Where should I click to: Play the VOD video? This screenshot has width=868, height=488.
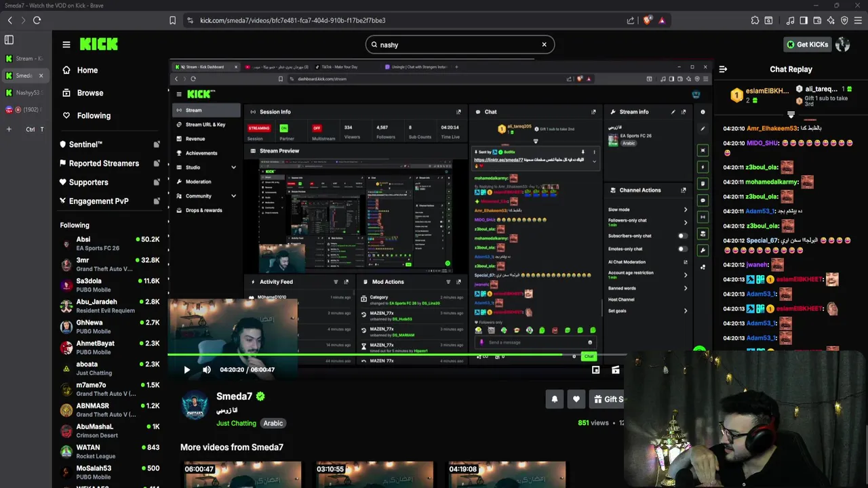pyautogui.click(x=187, y=370)
